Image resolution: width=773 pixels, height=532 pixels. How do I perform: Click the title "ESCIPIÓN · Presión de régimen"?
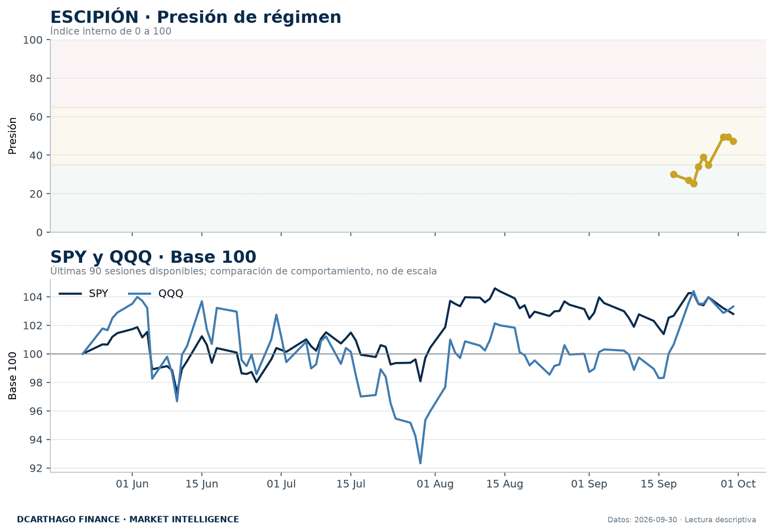[196, 17]
